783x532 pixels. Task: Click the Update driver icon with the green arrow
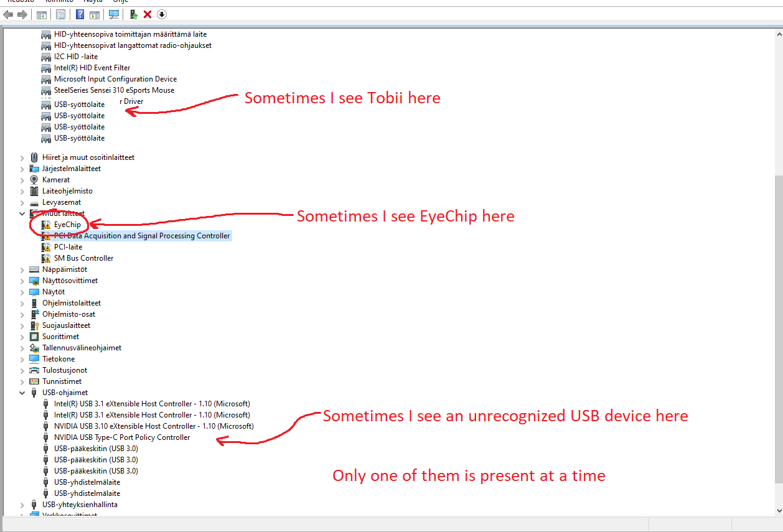(x=133, y=14)
